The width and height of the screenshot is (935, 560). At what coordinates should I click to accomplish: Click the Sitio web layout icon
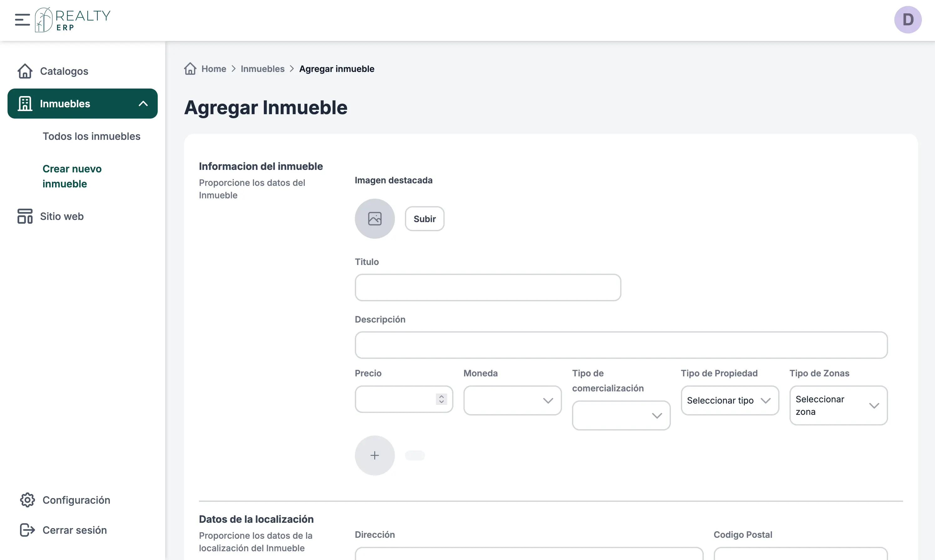(25, 216)
